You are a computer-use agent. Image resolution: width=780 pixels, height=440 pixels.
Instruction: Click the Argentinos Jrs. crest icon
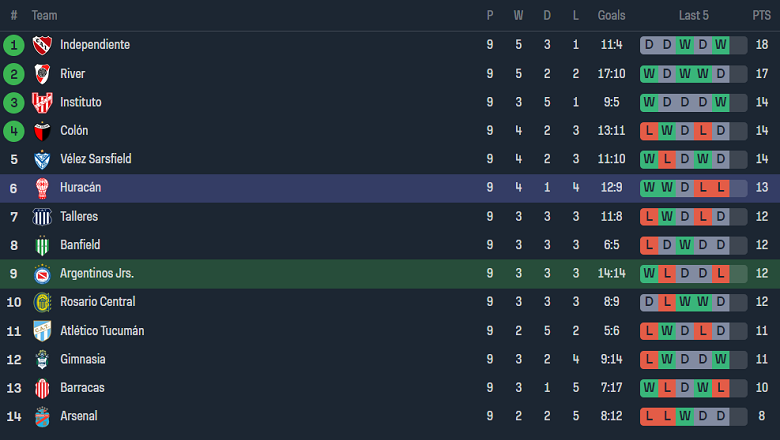[42, 274]
